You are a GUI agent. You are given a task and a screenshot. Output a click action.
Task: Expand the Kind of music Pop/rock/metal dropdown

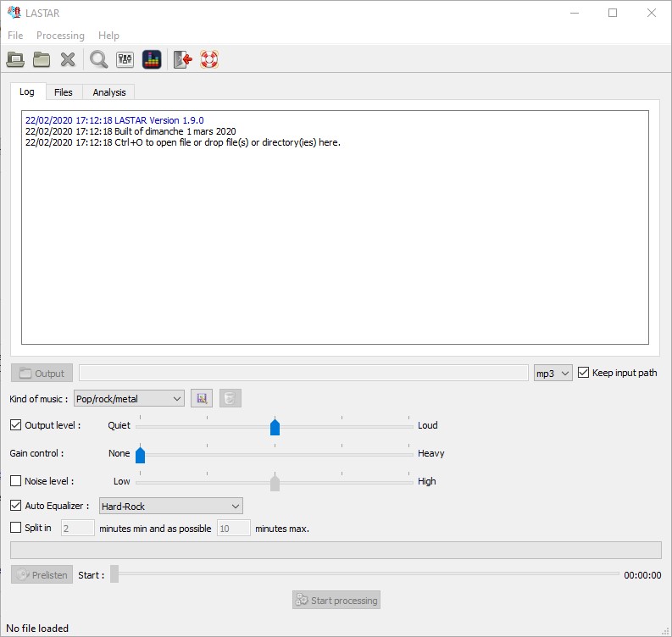(x=129, y=399)
